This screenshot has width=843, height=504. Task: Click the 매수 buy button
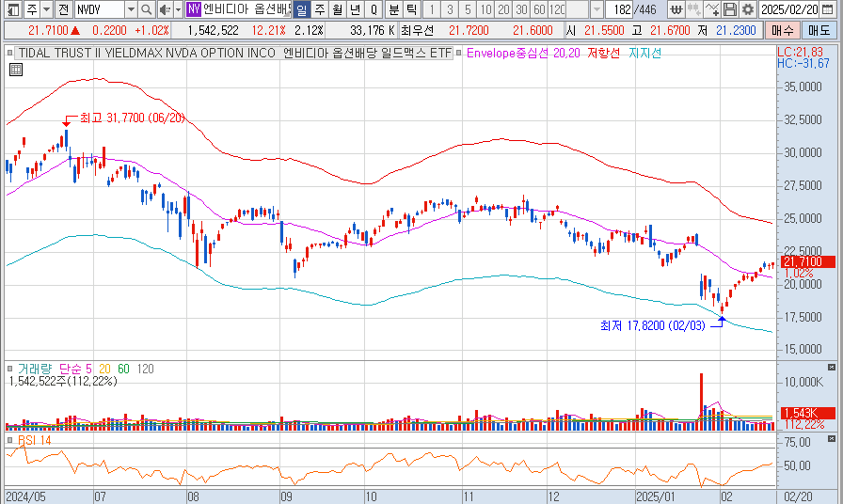[782, 31]
